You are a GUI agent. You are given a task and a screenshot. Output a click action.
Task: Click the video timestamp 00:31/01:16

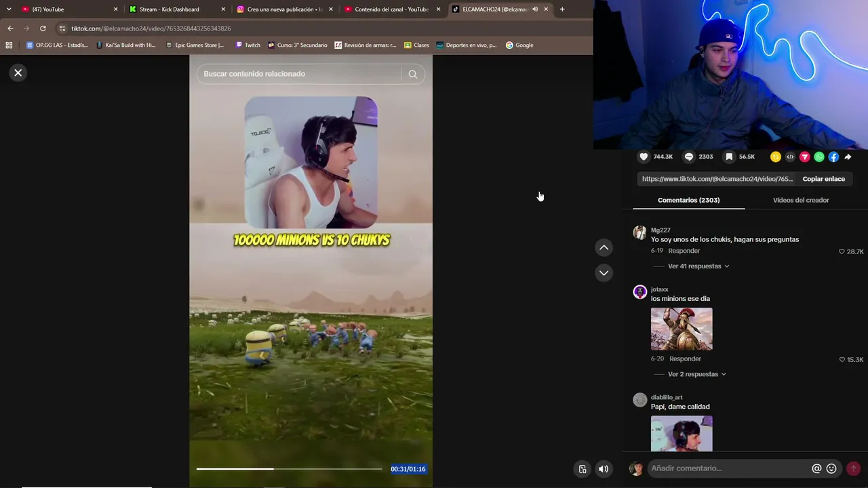(x=408, y=469)
